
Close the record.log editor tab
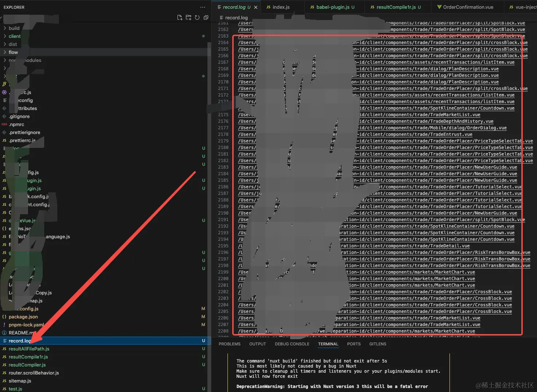pos(256,7)
